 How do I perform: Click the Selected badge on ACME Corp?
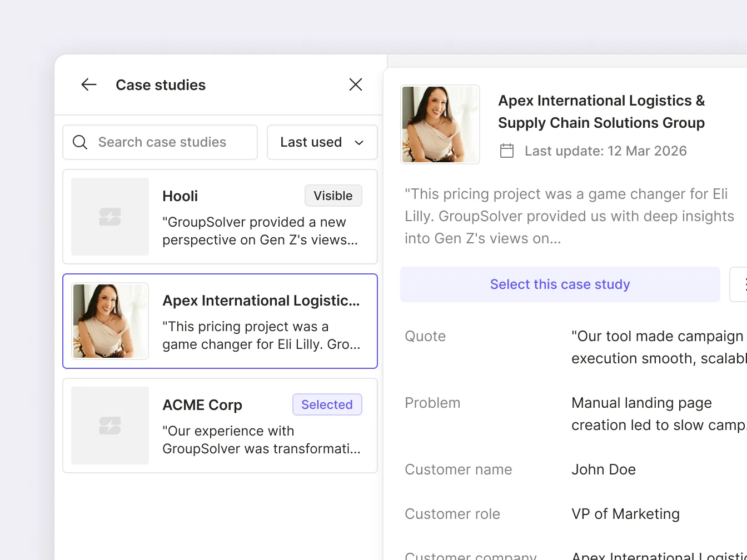pos(327,404)
